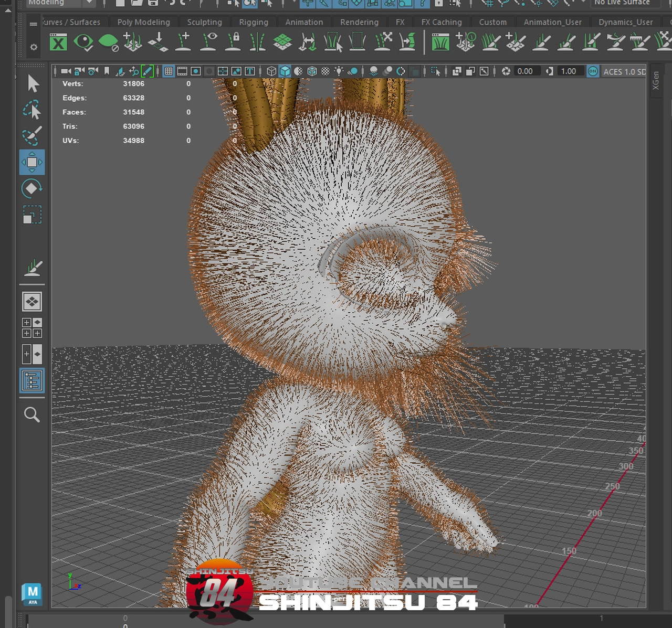Open the FX Caching shelf tab

[x=442, y=22]
